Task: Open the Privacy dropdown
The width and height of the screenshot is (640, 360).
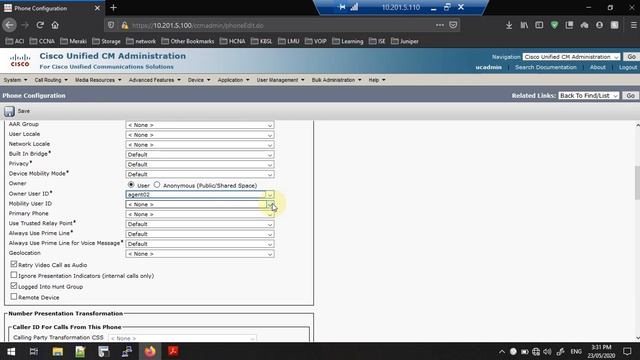Action: (x=200, y=164)
